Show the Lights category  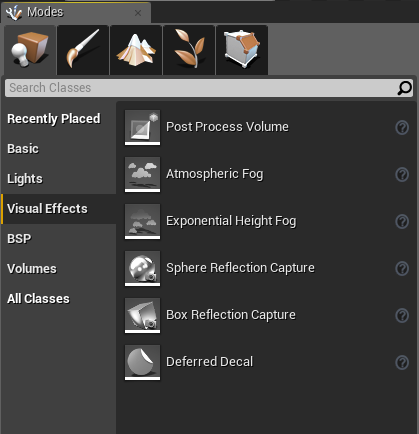[x=25, y=179]
